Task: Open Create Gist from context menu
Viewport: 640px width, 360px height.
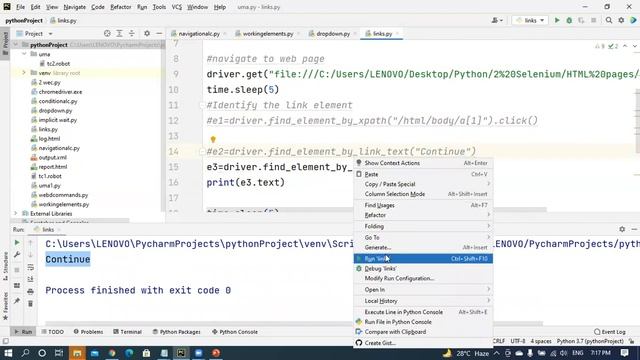Action: (423, 343)
